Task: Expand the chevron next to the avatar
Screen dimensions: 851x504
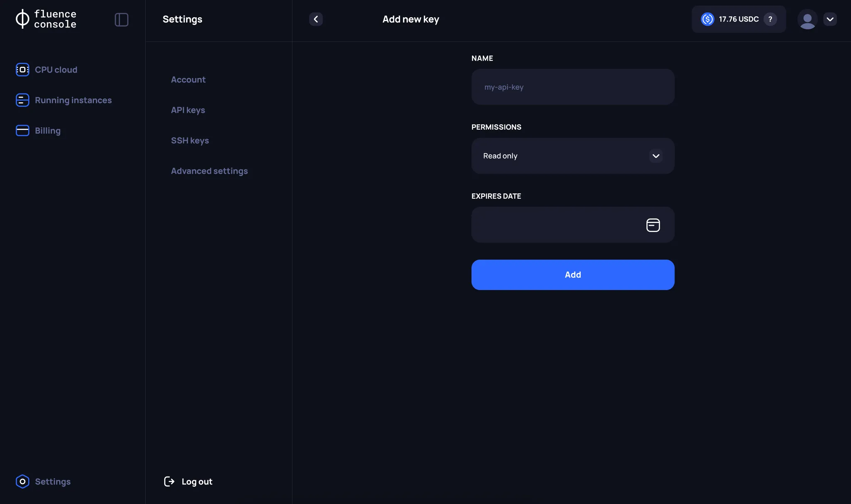Action: tap(830, 19)
